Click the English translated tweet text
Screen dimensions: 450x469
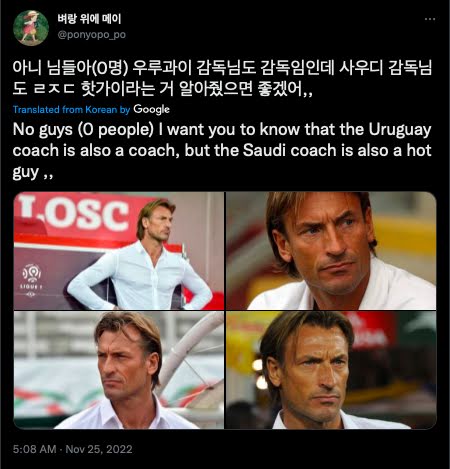pyautogui.click(x=222, y=151)
